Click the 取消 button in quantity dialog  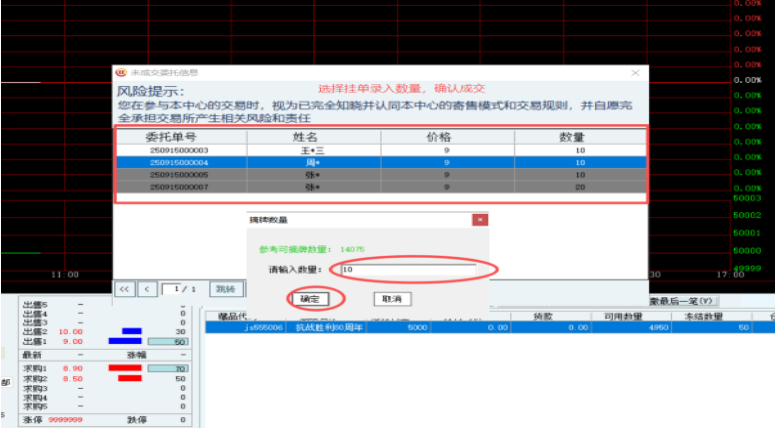(391, 299)
